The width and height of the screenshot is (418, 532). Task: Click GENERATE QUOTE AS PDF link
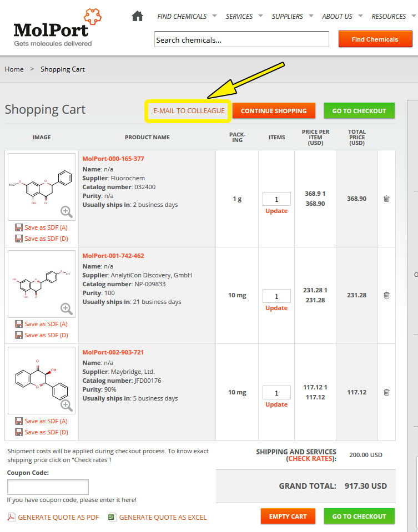58,518
